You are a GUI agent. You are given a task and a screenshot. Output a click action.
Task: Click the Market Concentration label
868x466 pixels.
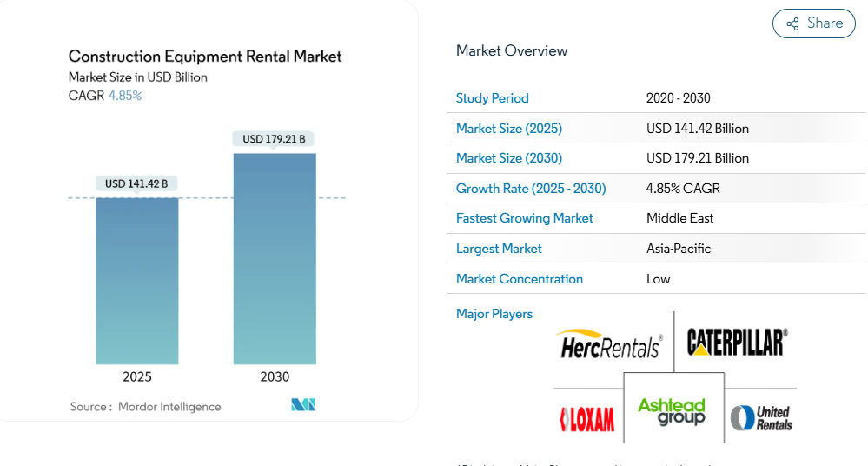[520, 279]
